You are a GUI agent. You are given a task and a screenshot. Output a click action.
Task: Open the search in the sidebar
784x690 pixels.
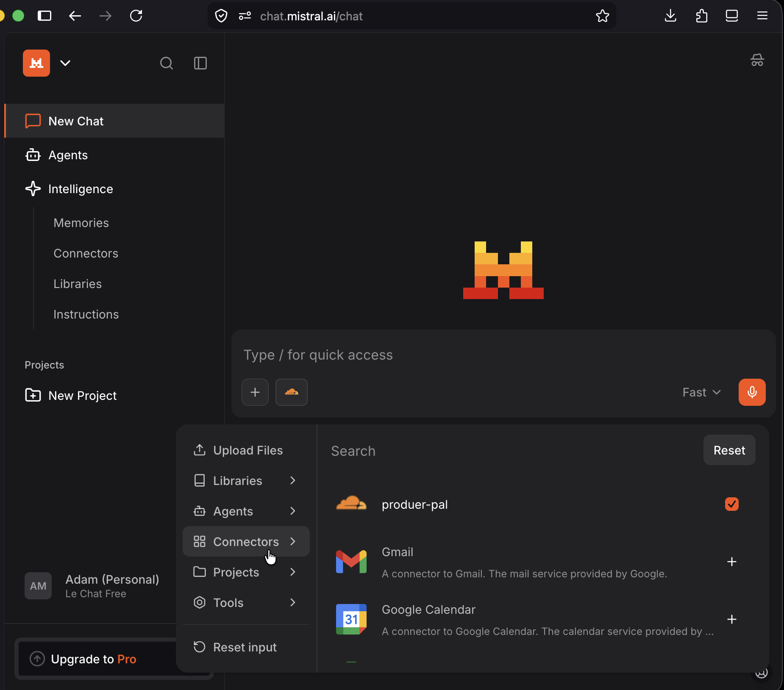pyautogui.click(x=166, y=63)
